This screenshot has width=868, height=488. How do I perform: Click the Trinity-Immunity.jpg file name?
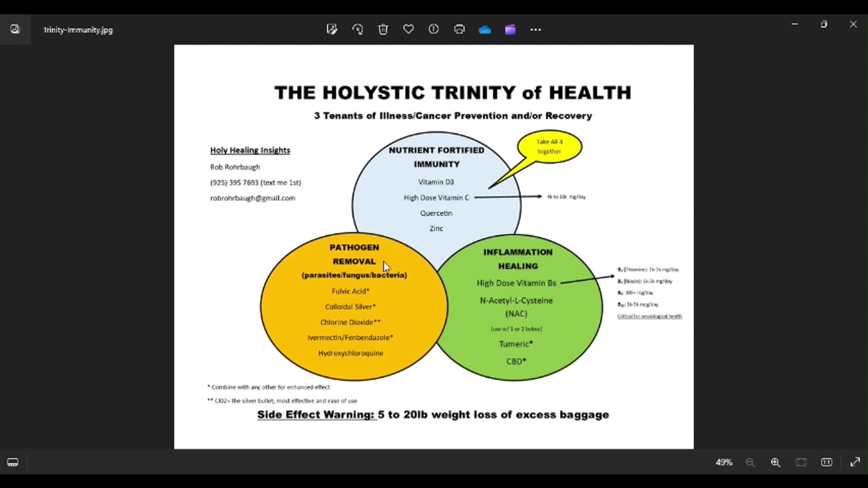[78, 30]
